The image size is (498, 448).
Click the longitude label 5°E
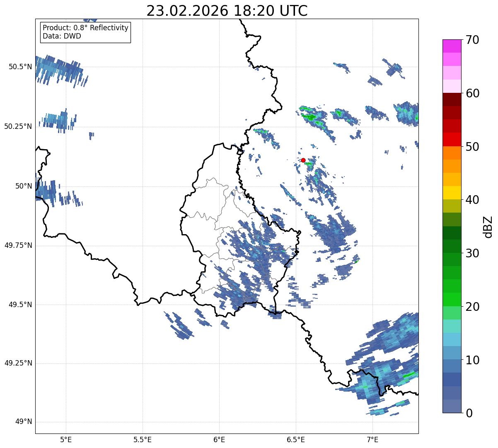[66, 440]
